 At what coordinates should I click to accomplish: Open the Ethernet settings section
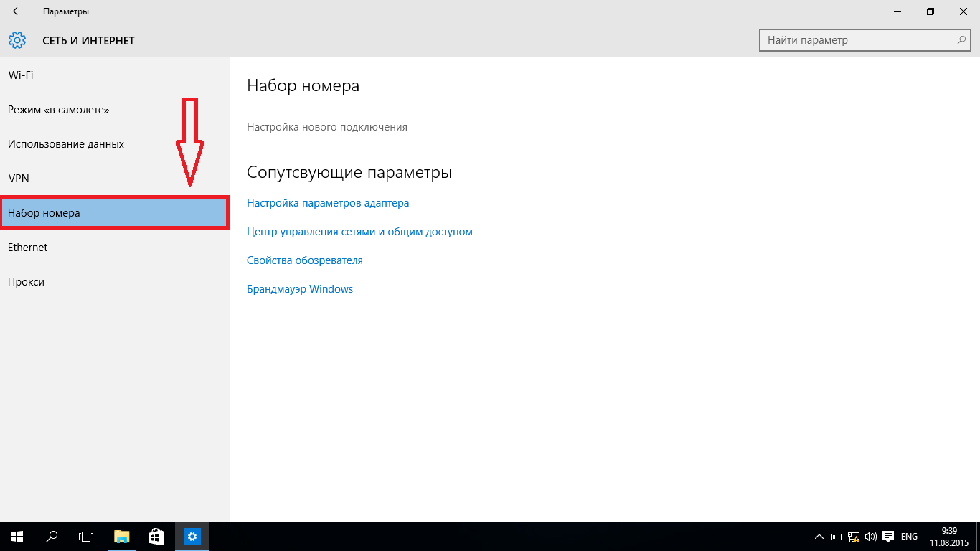115,248
